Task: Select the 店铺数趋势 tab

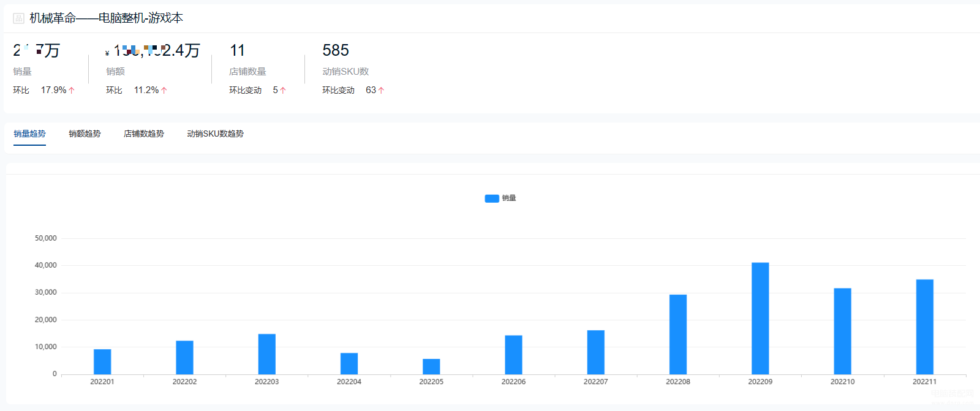Action: (144, 134)
